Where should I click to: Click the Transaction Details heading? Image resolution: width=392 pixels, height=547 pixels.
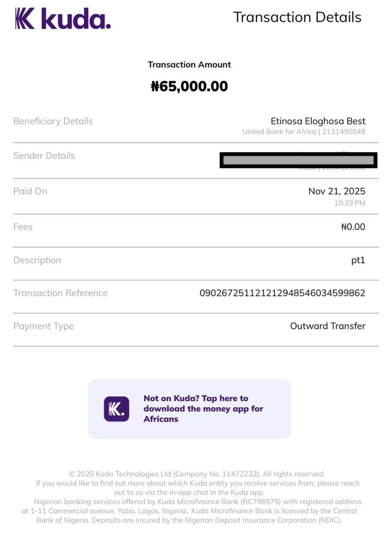click(297, 17)
